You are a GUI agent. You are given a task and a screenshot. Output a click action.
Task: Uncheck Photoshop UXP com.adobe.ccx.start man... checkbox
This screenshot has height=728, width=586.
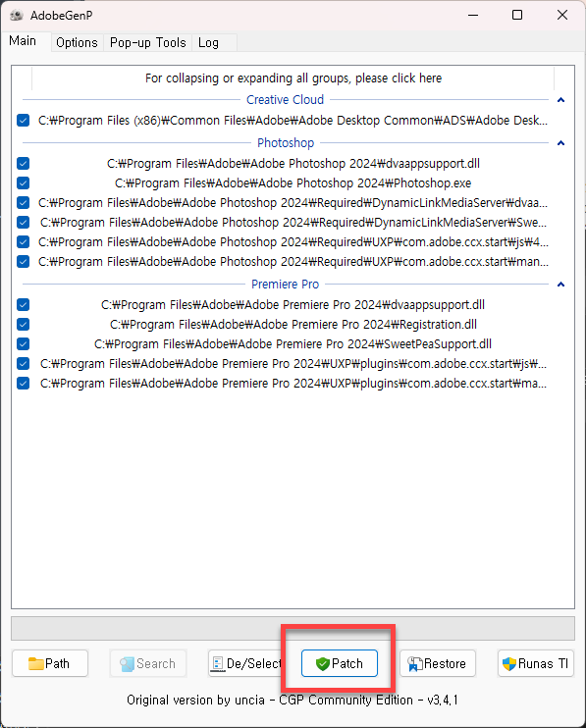click(24, 262)
